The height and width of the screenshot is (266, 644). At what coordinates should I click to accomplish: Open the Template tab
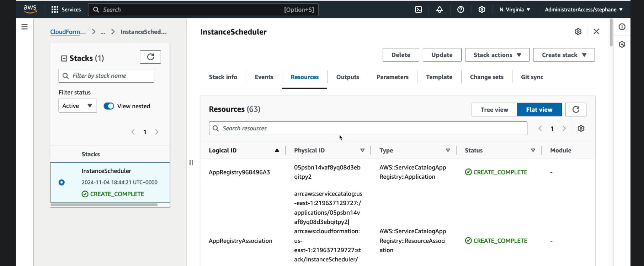[x=439, y=77]
